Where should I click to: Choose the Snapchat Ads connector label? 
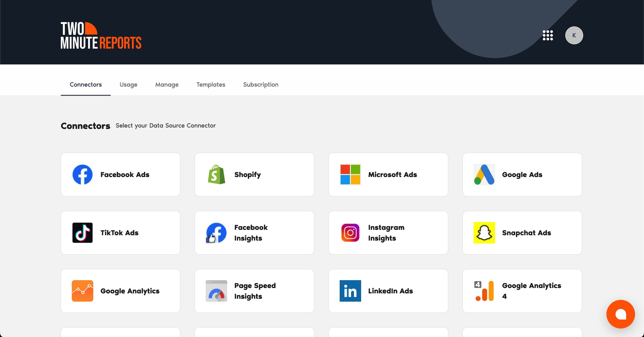pos(527,233)
